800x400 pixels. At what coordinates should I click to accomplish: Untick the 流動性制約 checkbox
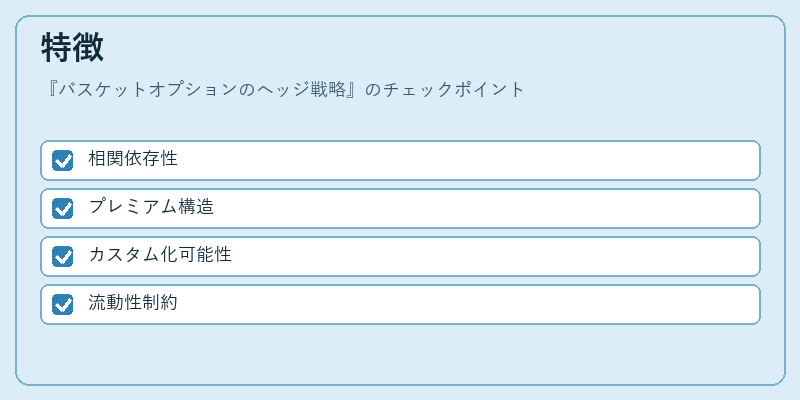[x=62, y=305]
